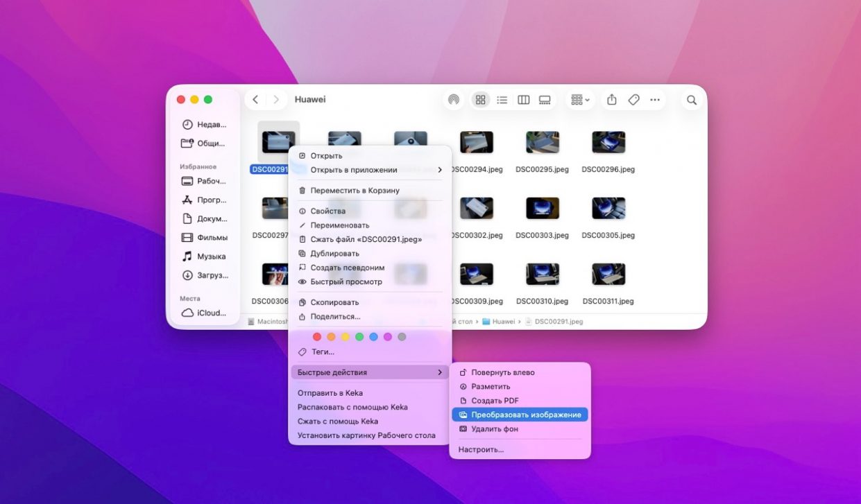Image resolution: width=861 pixels, height=504 pixels.
Task: Apply the yellow tag color
Action: click(x=346, y=337)
